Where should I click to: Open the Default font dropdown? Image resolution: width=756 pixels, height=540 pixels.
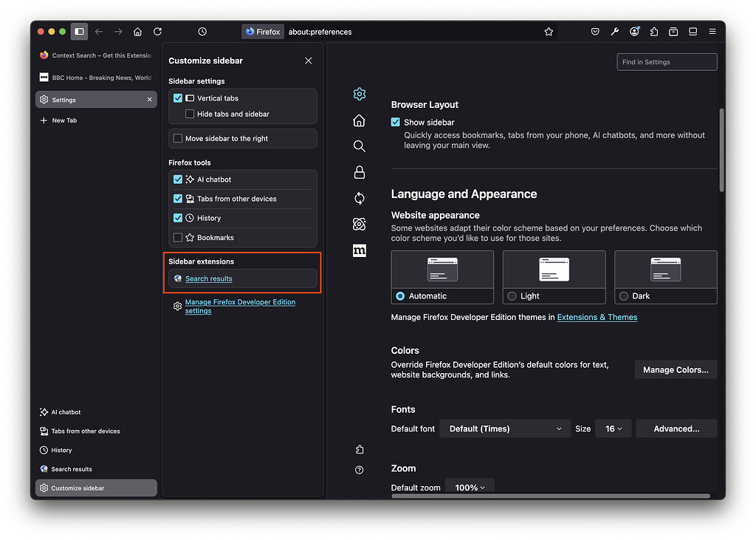[x=505, y=428]
